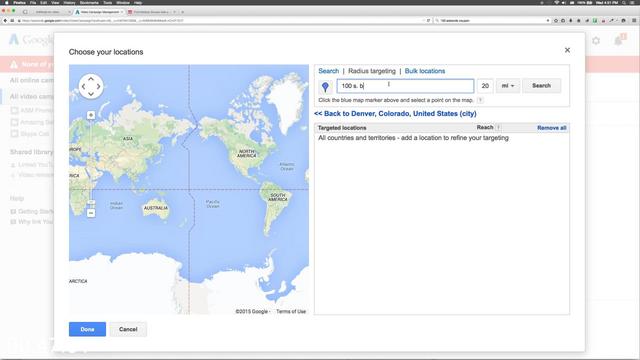
Task: Zoom in on the map with plus
Action: [91, 115]
